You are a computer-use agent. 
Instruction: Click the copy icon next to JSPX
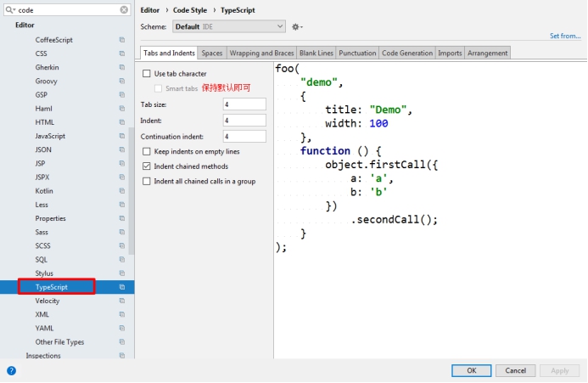pyautogui.click(x=122, y=177)
